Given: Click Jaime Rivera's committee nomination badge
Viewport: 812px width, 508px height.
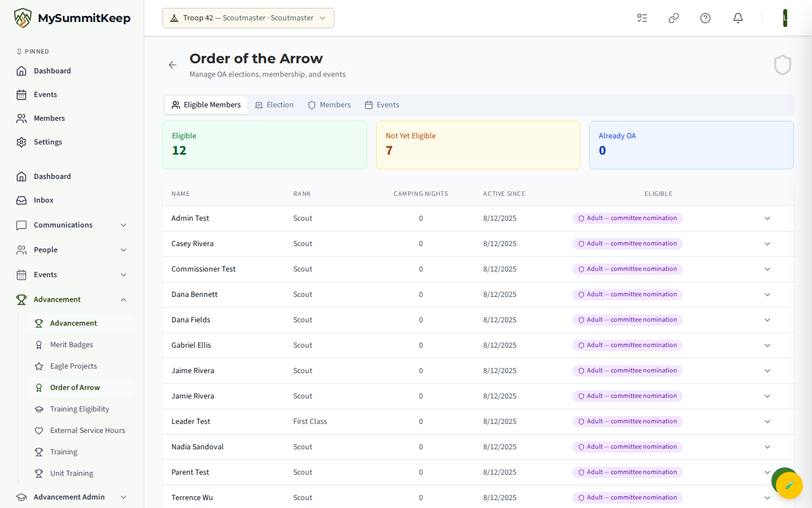Looking at the screenshot, I should pos(628,371).
